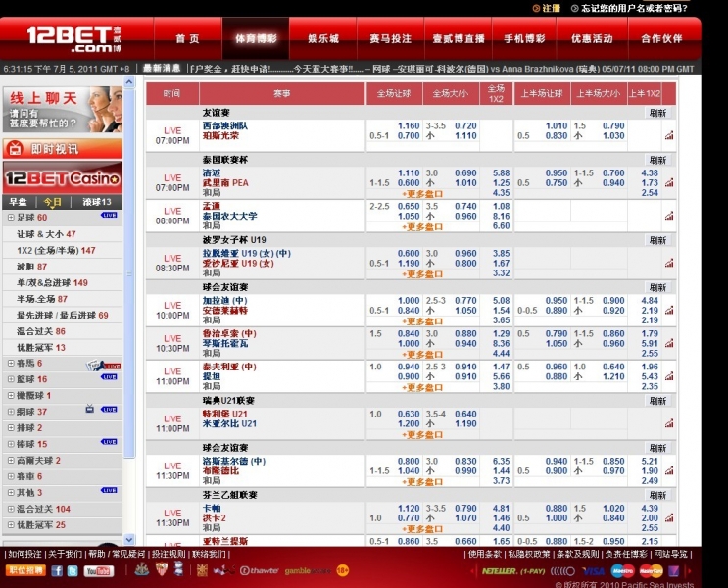
Task: Expand the 混合过关 104 category
Action: pyautogui.click(x=11, y=509)
